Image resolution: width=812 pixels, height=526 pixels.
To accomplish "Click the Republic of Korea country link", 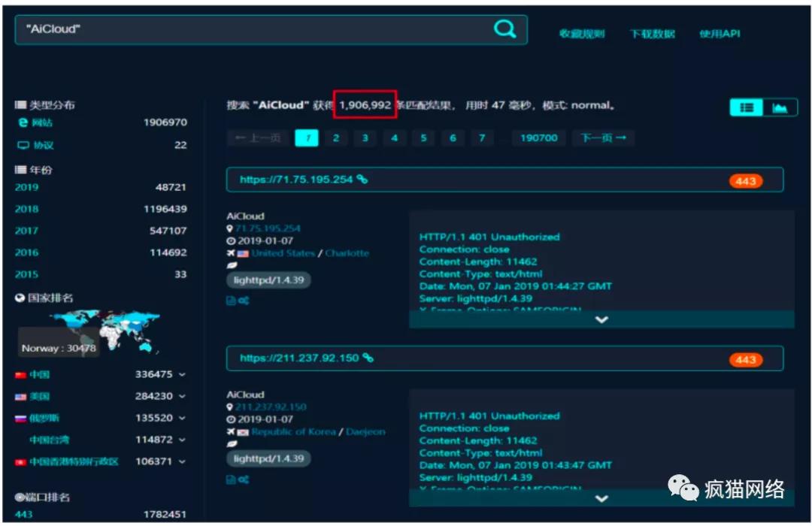I will [293, 432].
